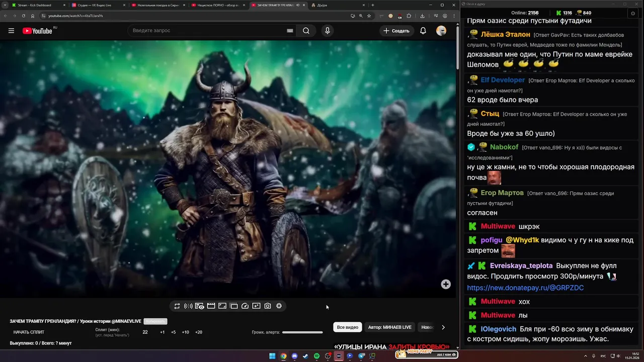Select the Все видео chip
644x362 pixels.
348,327
